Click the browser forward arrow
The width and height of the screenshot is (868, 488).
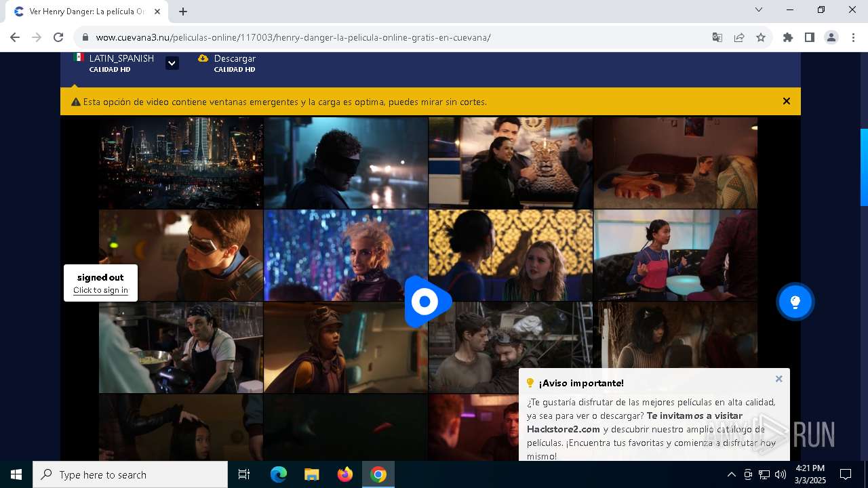(37, 37)
